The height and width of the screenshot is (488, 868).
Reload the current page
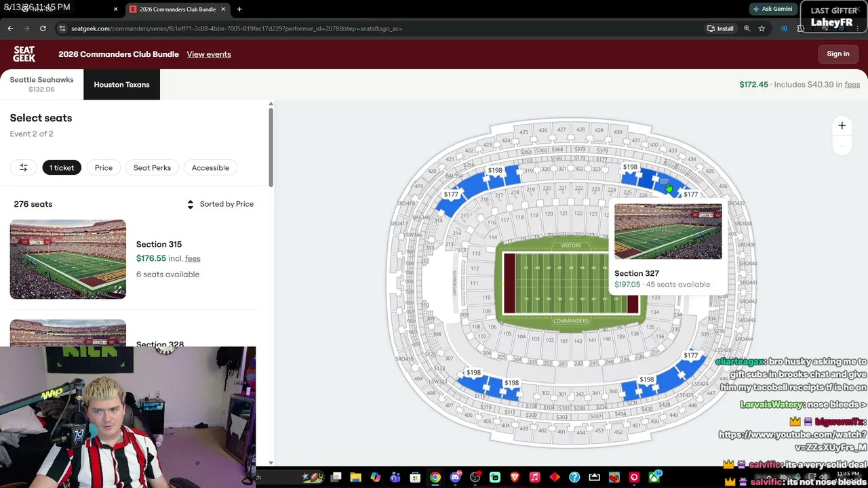[x=43, y=28]
